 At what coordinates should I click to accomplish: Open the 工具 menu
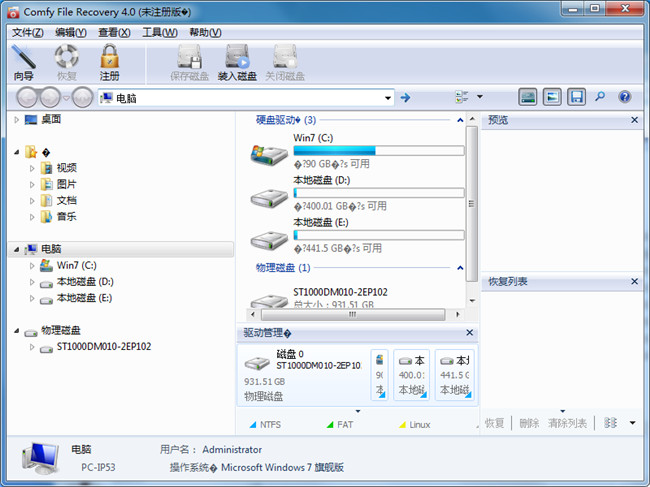[x=160, y=32]
